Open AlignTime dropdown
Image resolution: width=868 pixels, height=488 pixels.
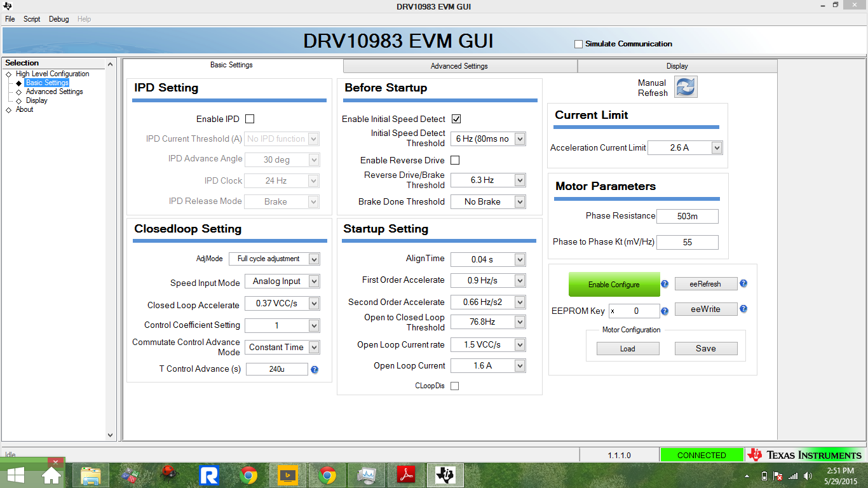[x=520, y=259]
